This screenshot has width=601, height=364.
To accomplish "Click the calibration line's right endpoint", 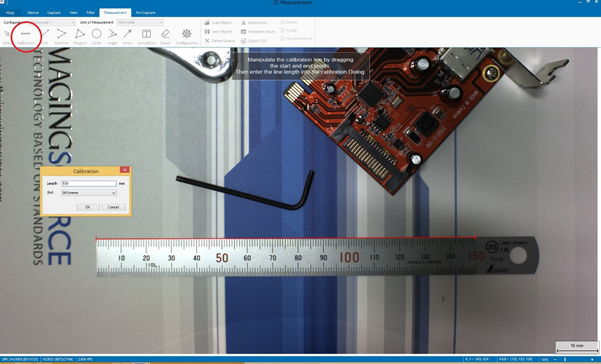I will tap(475, 238).
